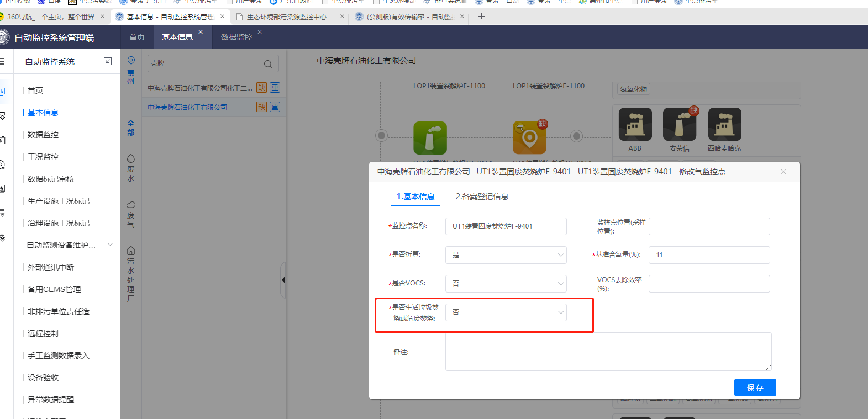The image size is (868, 419).
Task: Close the 数据监控 navigation tab
Action: pyautogui.click(x=260, y=32)
